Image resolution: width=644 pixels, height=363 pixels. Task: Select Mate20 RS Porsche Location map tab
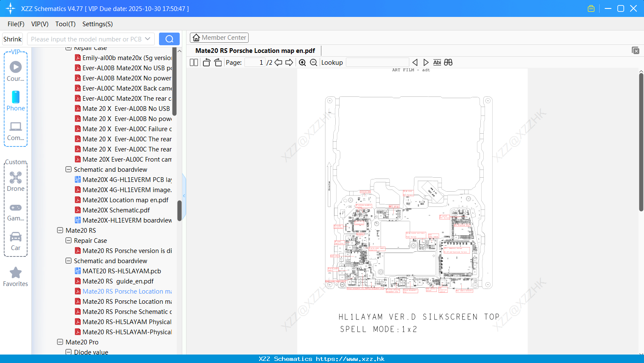255,50
